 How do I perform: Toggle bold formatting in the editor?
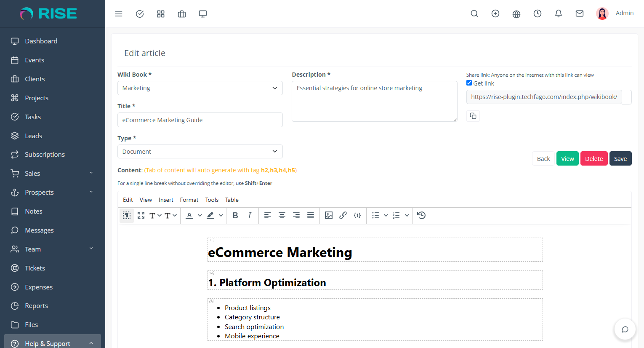[x=235, y=215]
